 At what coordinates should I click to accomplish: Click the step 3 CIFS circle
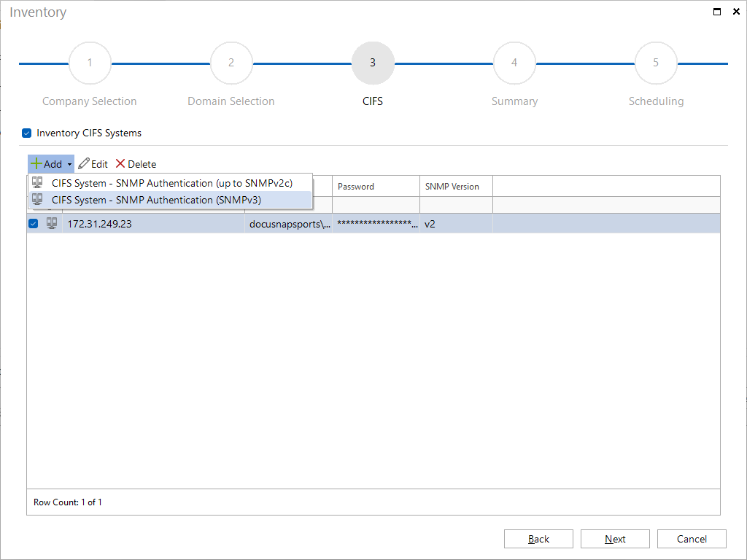pyautogui.click(x=373, y=63)
